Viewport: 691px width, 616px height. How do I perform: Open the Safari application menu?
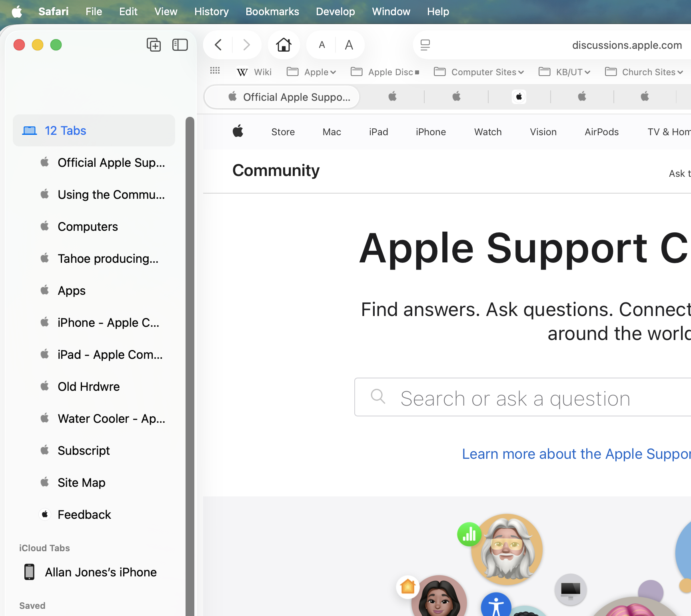[x=54, y=12]
